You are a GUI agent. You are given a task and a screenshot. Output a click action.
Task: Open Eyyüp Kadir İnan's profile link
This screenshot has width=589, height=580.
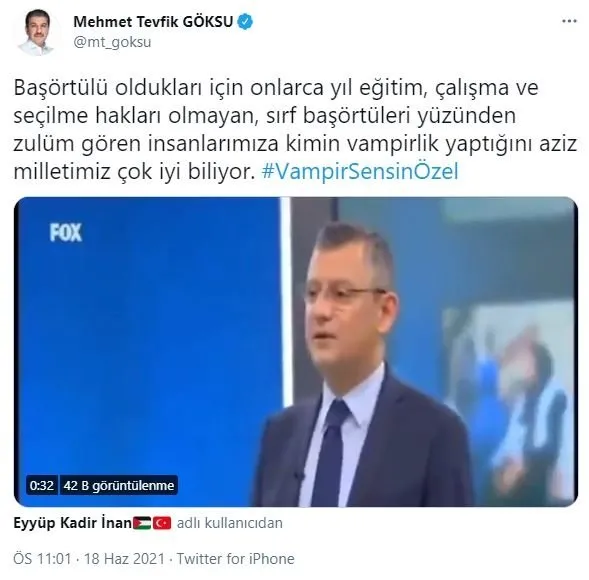click(x=72, y=523)
